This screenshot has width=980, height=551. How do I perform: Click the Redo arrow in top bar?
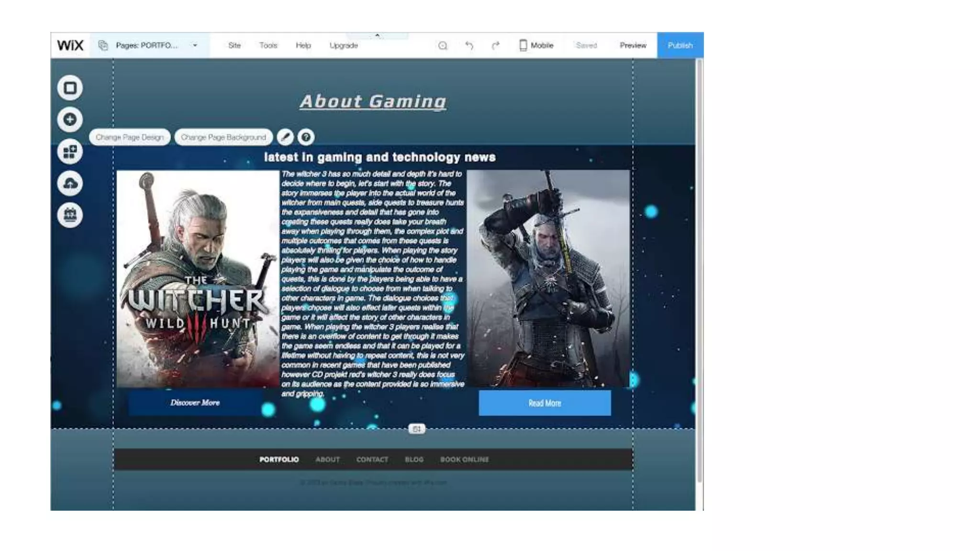(x=495, y=45)
